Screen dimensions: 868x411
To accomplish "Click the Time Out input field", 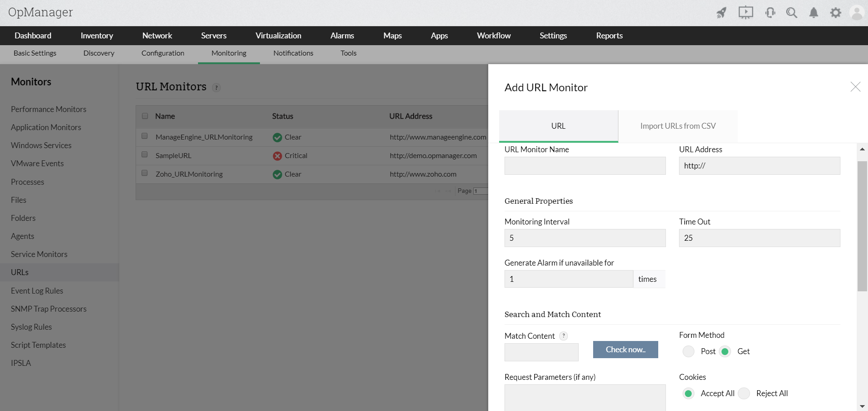I will 759,238.
